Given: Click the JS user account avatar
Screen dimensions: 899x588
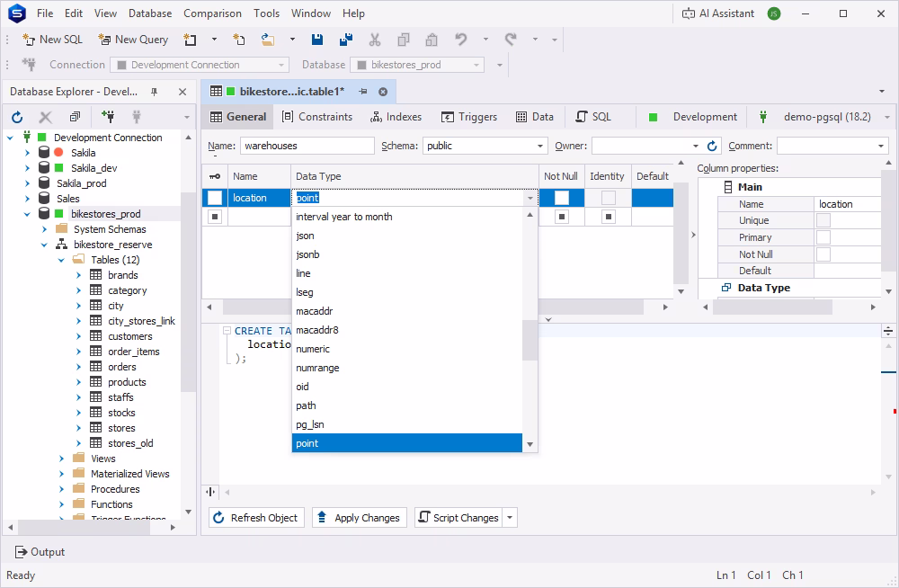Looking at the screenshot, I should click(774, 13).
